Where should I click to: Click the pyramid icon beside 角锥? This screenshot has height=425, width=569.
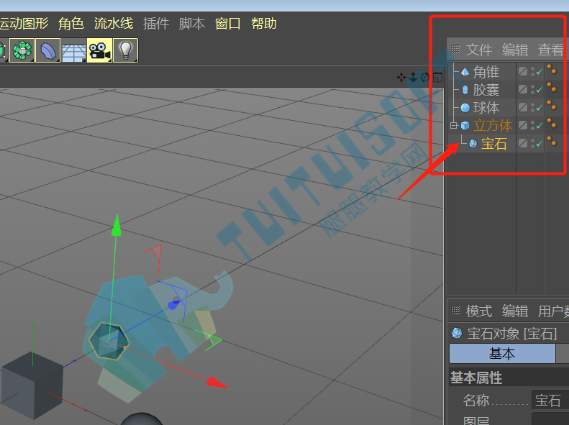tap(465, 72)
